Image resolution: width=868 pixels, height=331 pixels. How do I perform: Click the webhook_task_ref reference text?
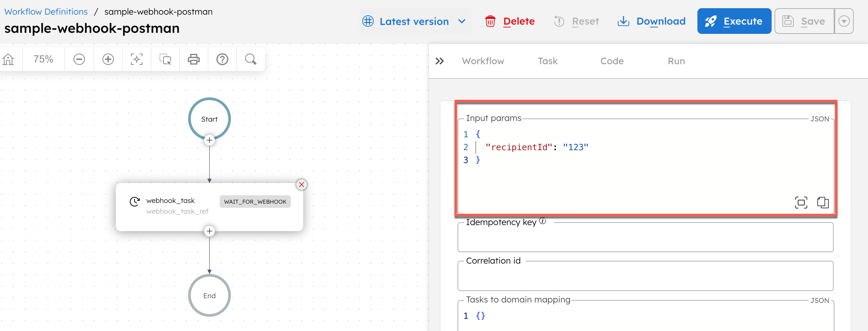click(x=177, y=211)
